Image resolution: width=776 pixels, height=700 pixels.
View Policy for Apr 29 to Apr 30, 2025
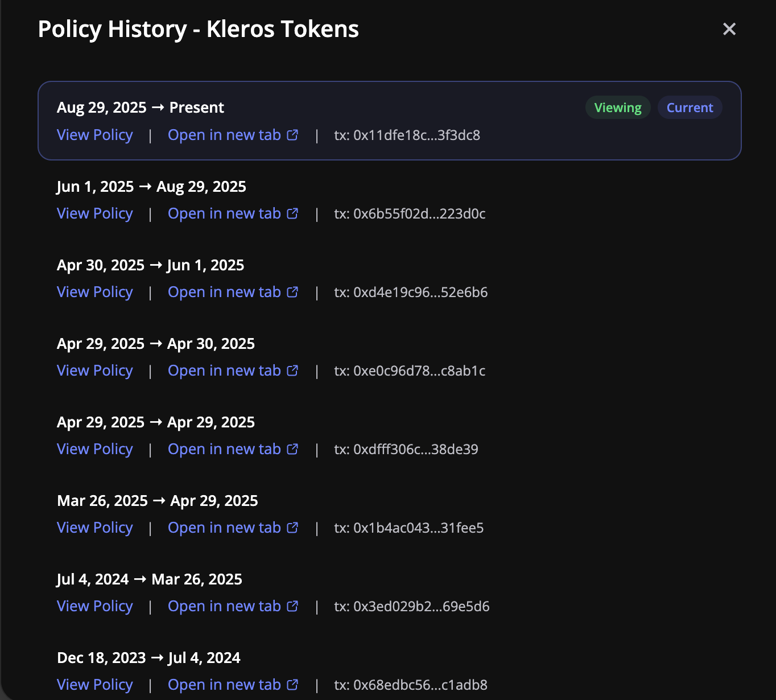(95, 370)
